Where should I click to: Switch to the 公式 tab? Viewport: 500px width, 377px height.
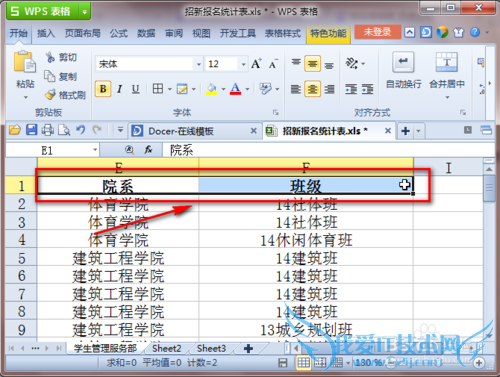coord(119,33)
